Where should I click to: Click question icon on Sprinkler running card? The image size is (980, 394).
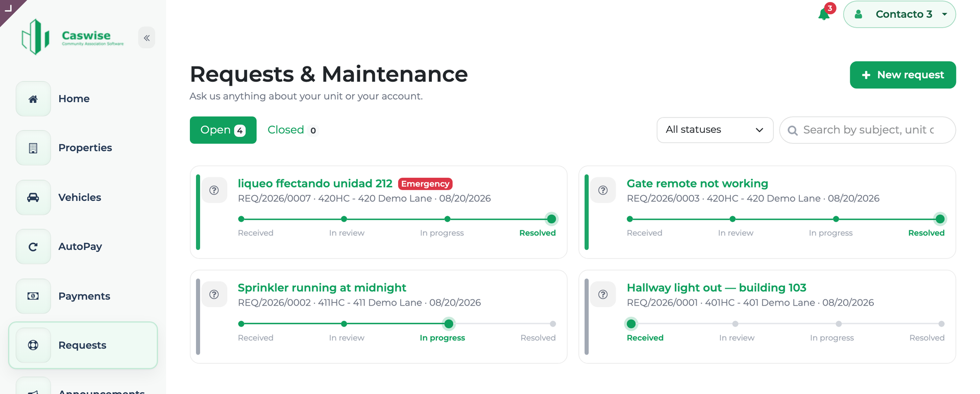[x=214, y=294]
